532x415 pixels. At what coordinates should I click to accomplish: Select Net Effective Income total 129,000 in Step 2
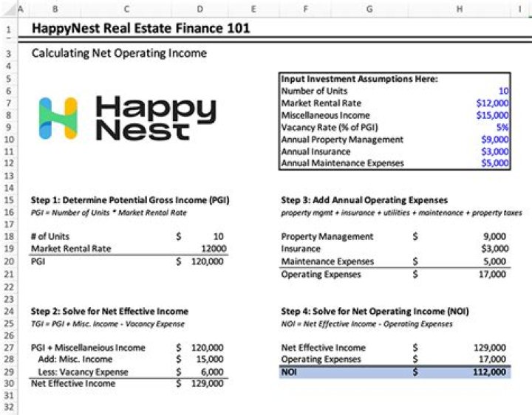(x=208, y=383)
